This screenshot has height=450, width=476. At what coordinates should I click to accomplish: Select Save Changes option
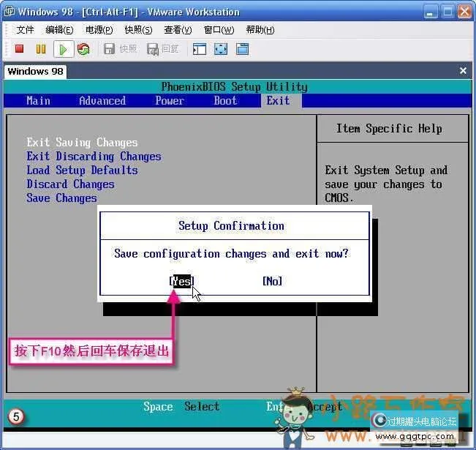coord(61,198)
